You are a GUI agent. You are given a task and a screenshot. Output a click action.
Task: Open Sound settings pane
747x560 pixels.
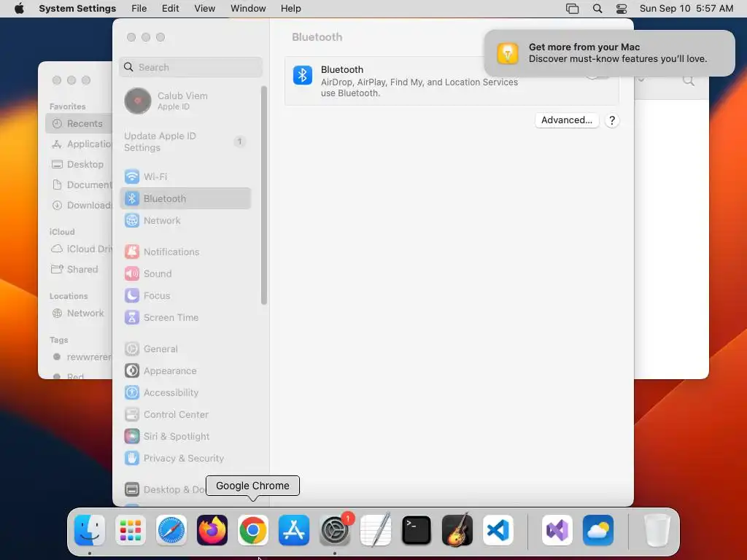[x=185, y=274]
